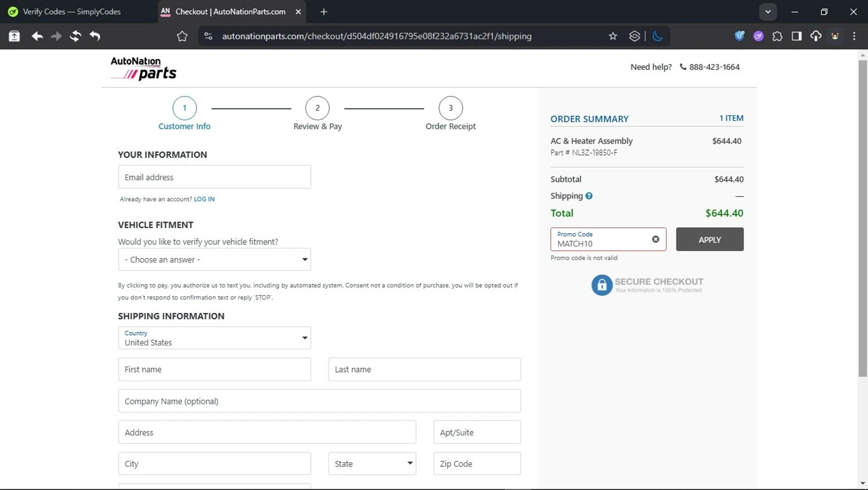The image size is (868, 490).
Task: Click the undo-style arrow icon in the toolbar
Action: 95,36
